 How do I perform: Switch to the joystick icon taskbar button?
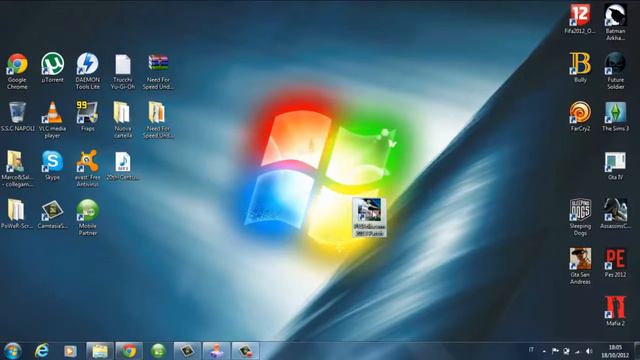[x=216, y=351]
